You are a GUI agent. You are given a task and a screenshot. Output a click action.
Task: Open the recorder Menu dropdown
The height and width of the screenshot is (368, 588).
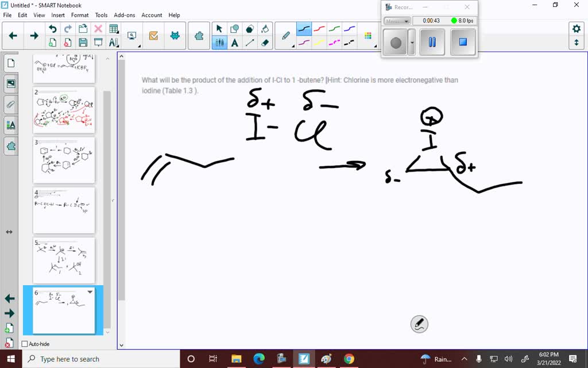[x=396, y=21]
